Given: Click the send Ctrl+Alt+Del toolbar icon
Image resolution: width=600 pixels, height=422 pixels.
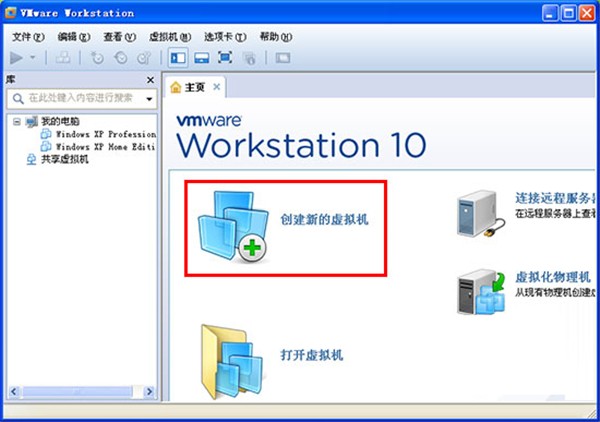Looking at the screenshot, I should pyautogui.click(x=63, y=58).
